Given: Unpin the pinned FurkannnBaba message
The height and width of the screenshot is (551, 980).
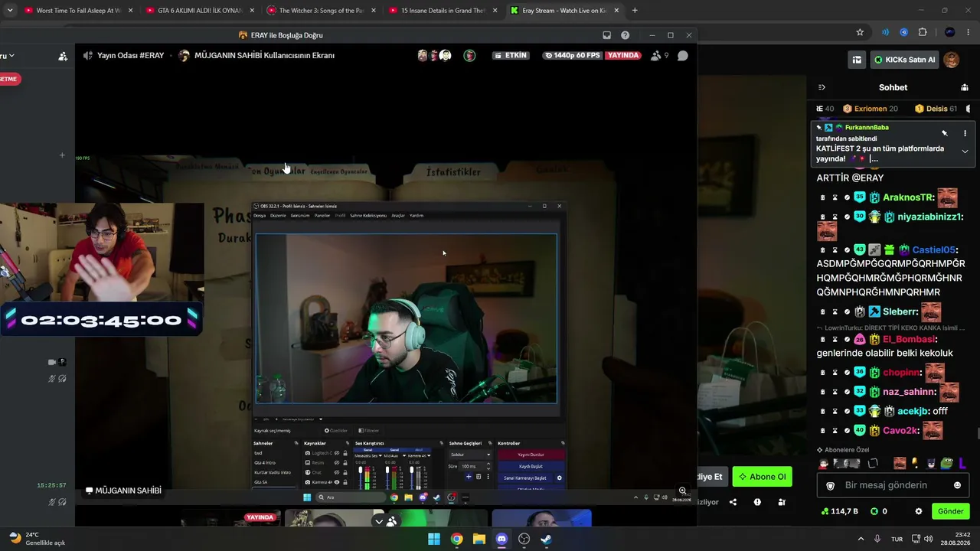Looking at the screenshot, I should (945, 133).
